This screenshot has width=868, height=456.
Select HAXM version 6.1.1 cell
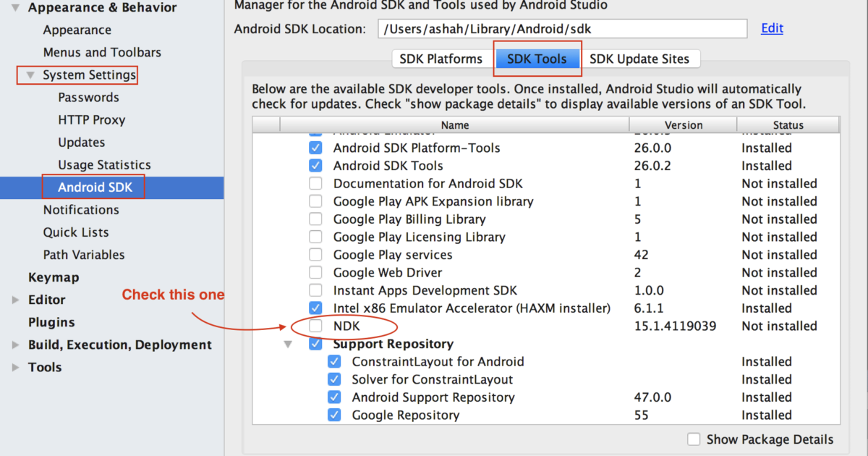pyautogui.click(x=649, y=308)
